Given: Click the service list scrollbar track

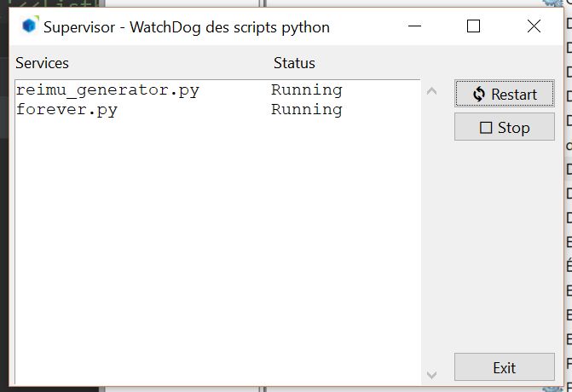Looking at the screenshot, I should [431, 230].
